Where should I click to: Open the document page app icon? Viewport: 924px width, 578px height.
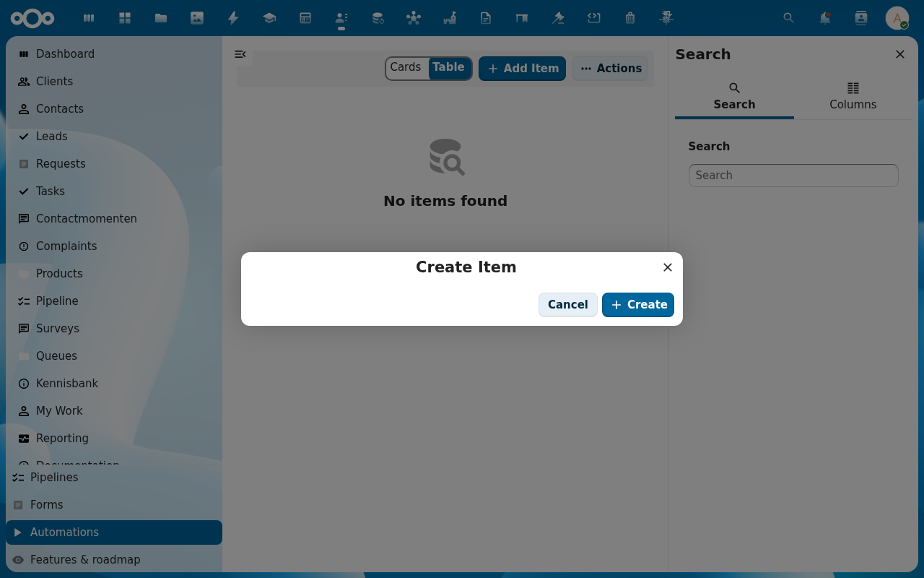(x=486, y=18)
